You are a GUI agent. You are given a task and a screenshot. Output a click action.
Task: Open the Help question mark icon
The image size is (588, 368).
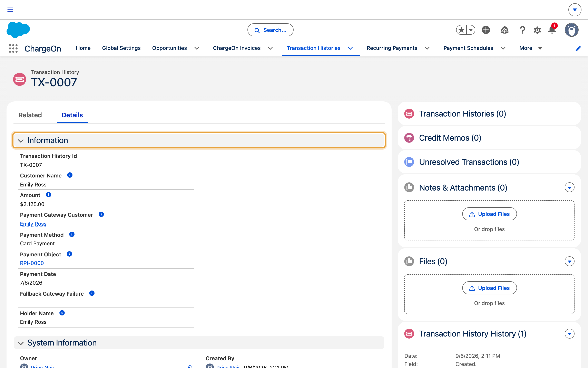[x=522, y=30]
